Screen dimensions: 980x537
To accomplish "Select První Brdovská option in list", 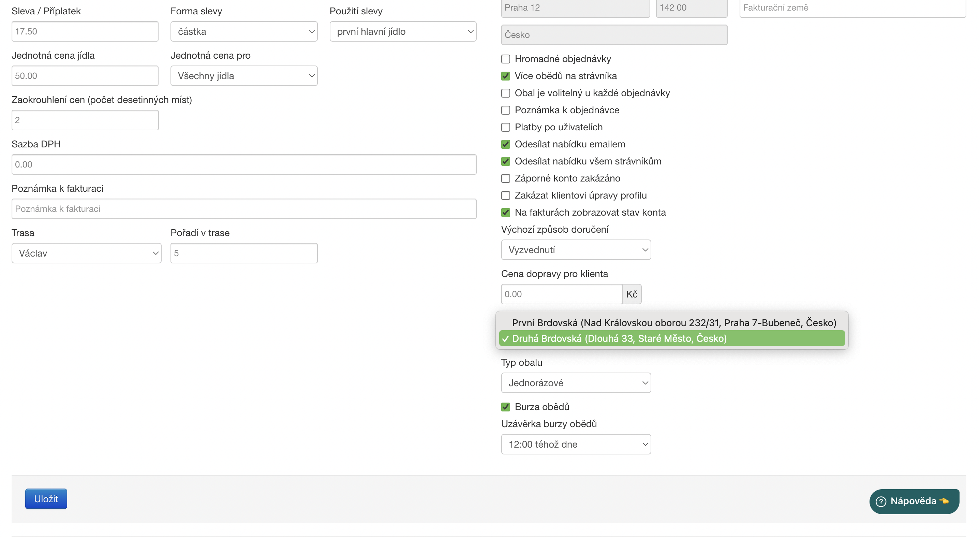I will point(674,323).
